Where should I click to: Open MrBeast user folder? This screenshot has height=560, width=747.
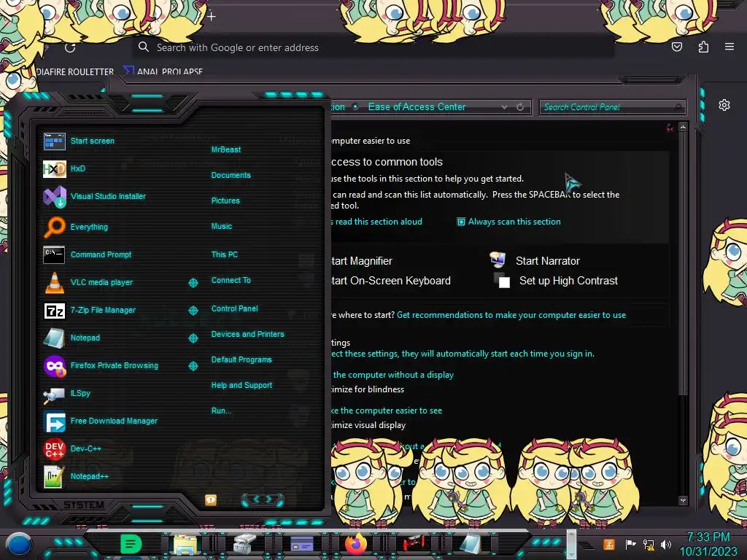[226, 149]
